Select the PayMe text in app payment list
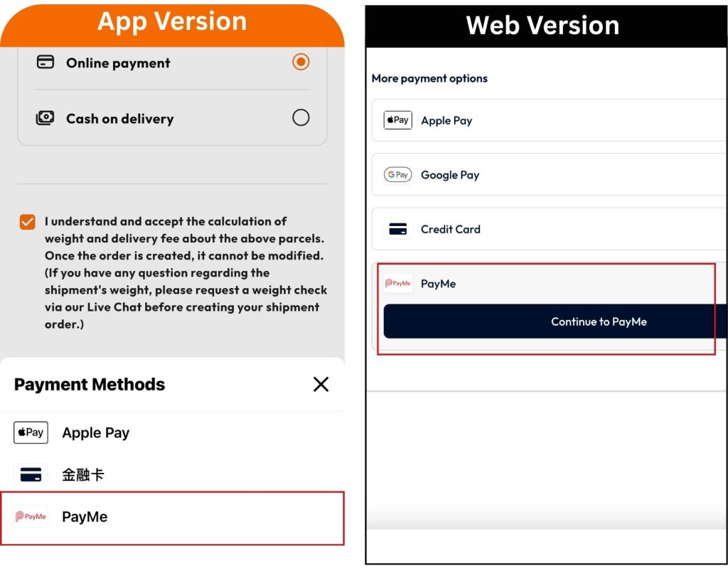This screenshot has width=728, height=576. point(85,516)
